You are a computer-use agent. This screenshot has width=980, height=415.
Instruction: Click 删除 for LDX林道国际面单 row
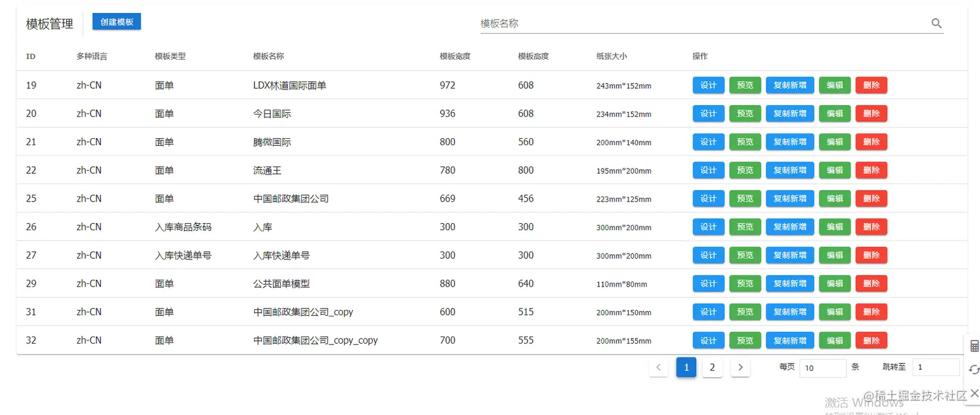pyautogui.click(x=871, y=85)
